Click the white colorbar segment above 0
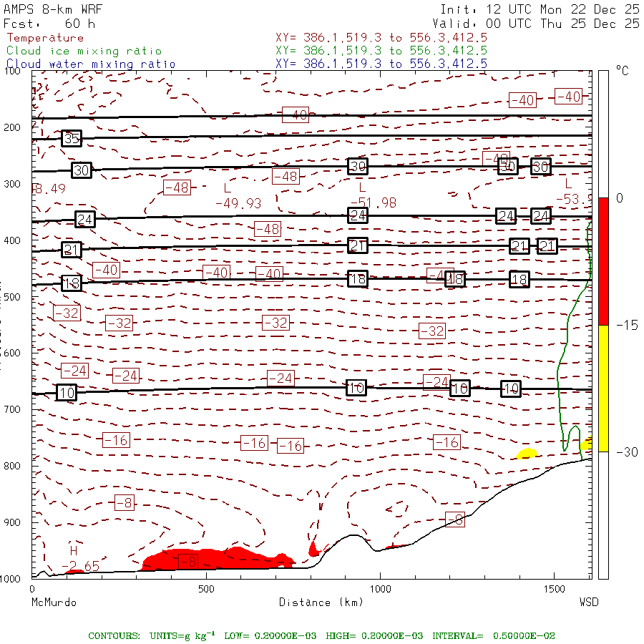Viewport: 644px width, 644px height. click(603, 135)
